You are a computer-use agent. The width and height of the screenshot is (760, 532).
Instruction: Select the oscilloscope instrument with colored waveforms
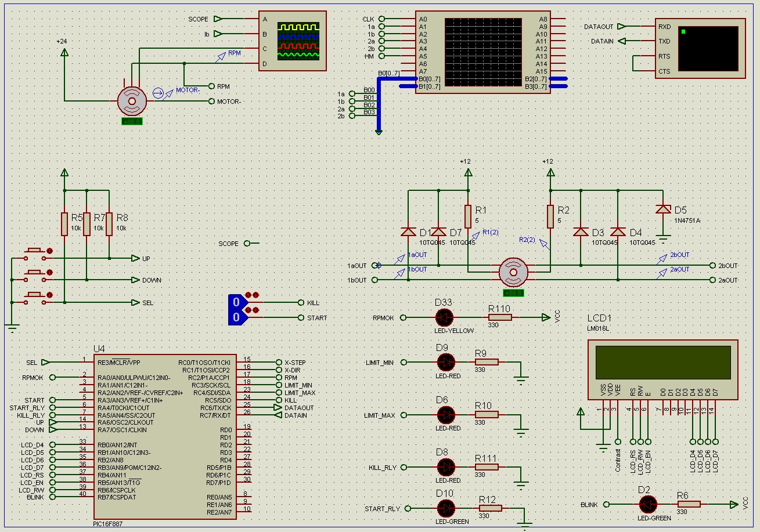click(292, 42)
